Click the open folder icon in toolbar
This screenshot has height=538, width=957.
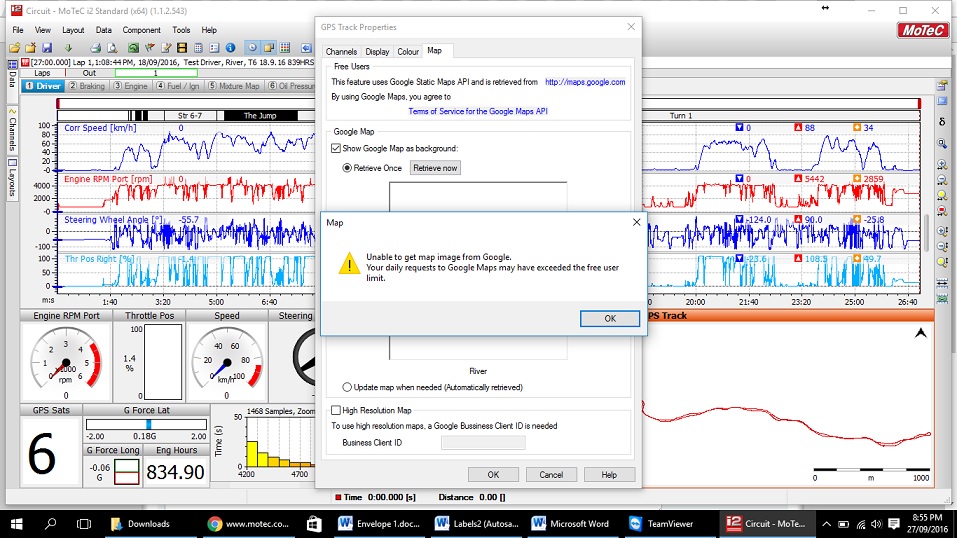14,48
